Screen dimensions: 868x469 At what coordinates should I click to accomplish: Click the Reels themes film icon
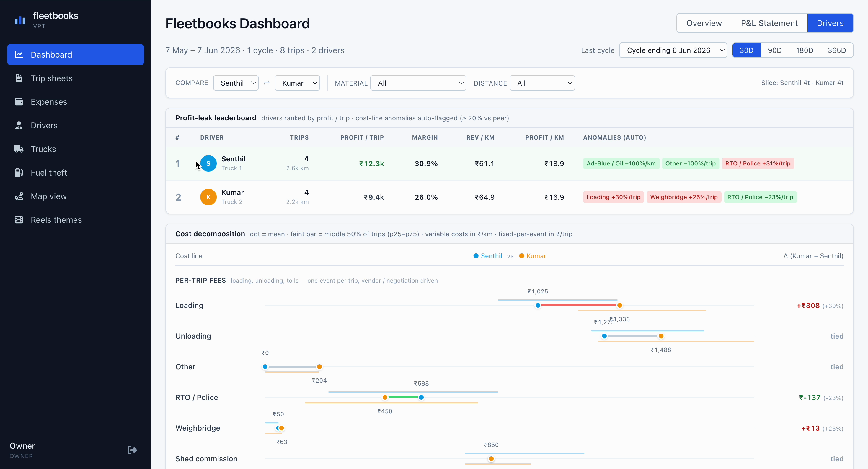[19, 219]
